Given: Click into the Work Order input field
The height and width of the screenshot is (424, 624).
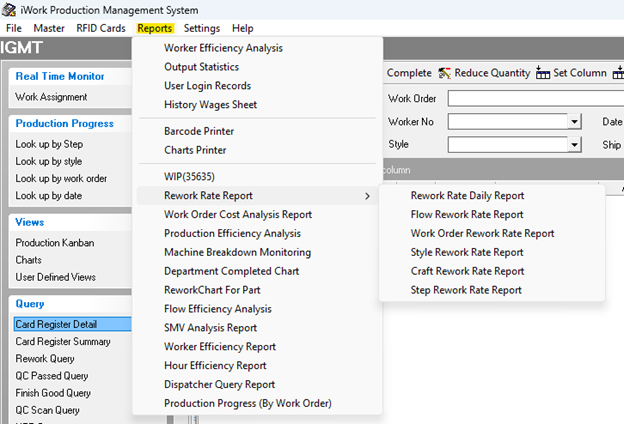Looking at the screenshot, I should coord(536,98).
